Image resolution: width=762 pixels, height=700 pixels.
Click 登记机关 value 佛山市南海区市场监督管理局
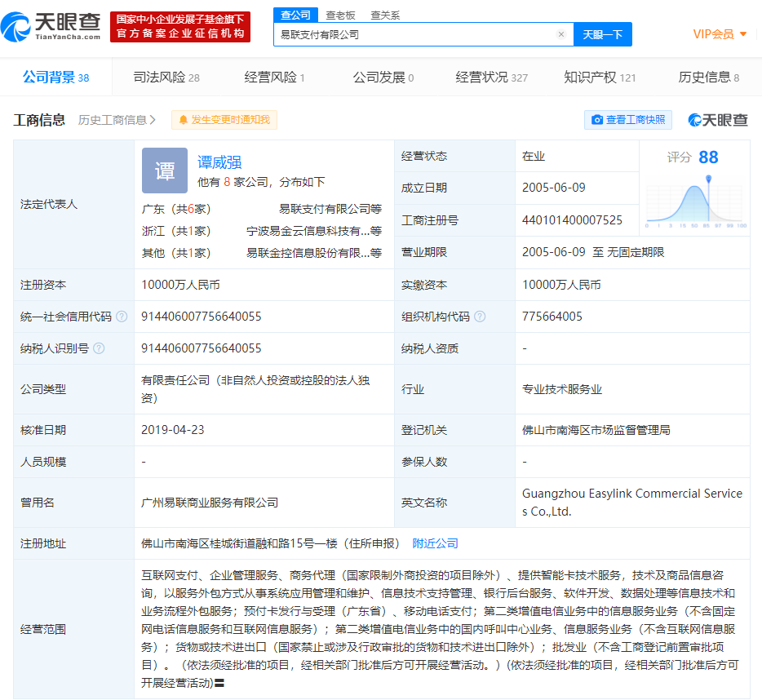(596, 430)
